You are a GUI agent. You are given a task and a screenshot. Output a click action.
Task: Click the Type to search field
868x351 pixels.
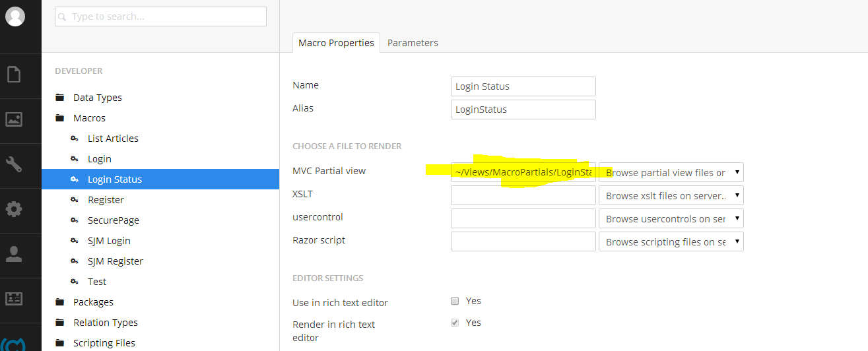coord(160,16)
